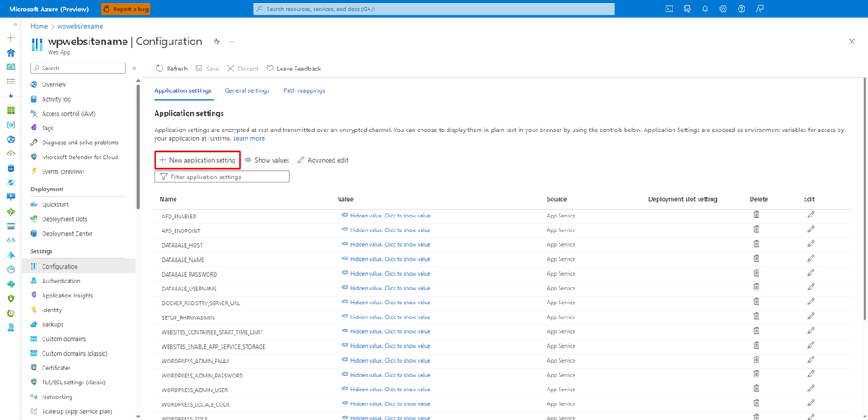Delete the DATABASE_HOST setting
The image size is (868, 420).
pos(756,243)
